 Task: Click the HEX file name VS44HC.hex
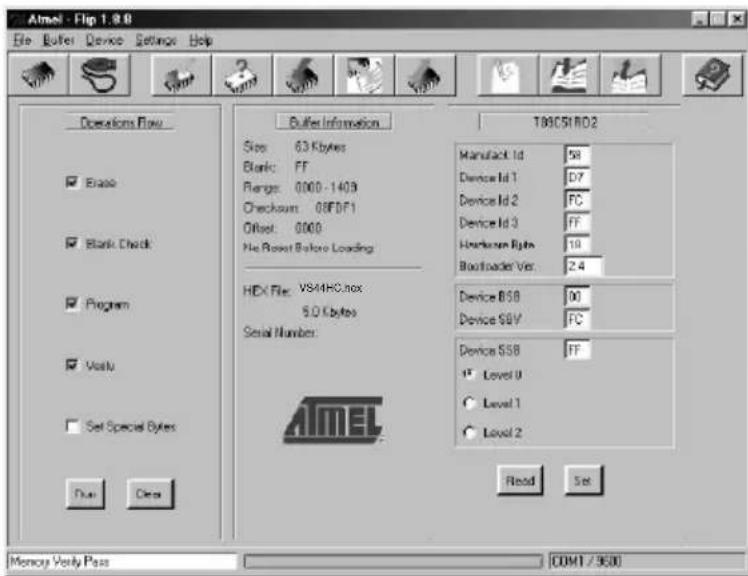click(x=331, y=288)
